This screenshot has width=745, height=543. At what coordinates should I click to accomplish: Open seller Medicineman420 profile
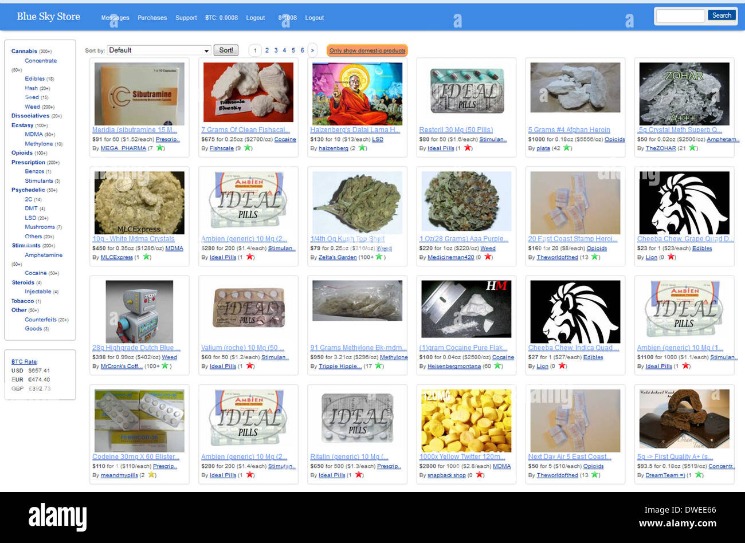click(450, 257)
